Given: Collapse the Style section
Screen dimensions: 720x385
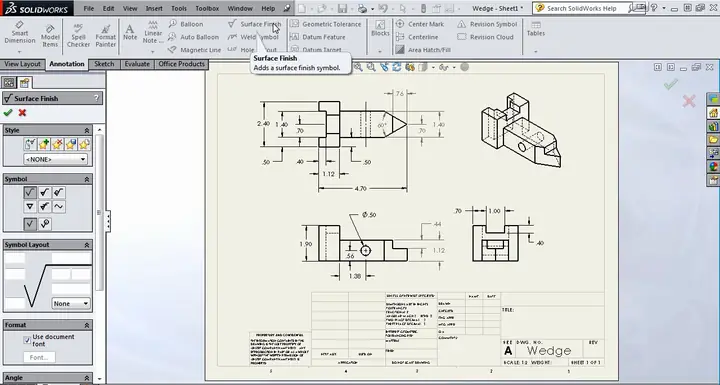Looking at the screenshot, I should 87,130.
